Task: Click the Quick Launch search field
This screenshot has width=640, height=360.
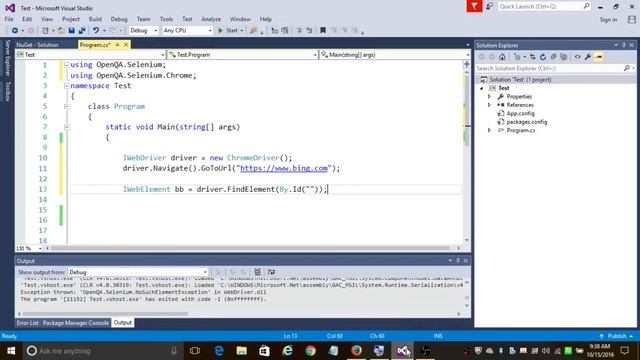Action: click(x=544, y=6)
